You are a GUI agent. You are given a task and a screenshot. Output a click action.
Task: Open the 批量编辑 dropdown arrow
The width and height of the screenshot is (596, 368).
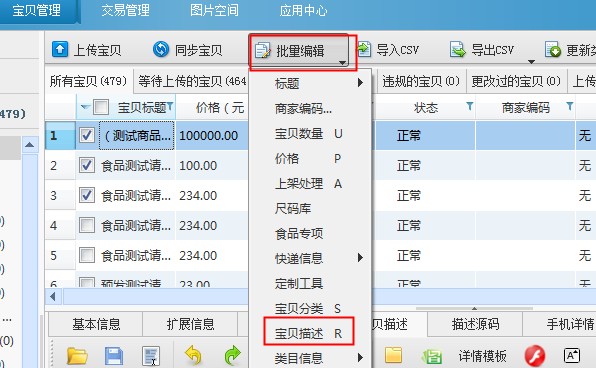[342, 63]
